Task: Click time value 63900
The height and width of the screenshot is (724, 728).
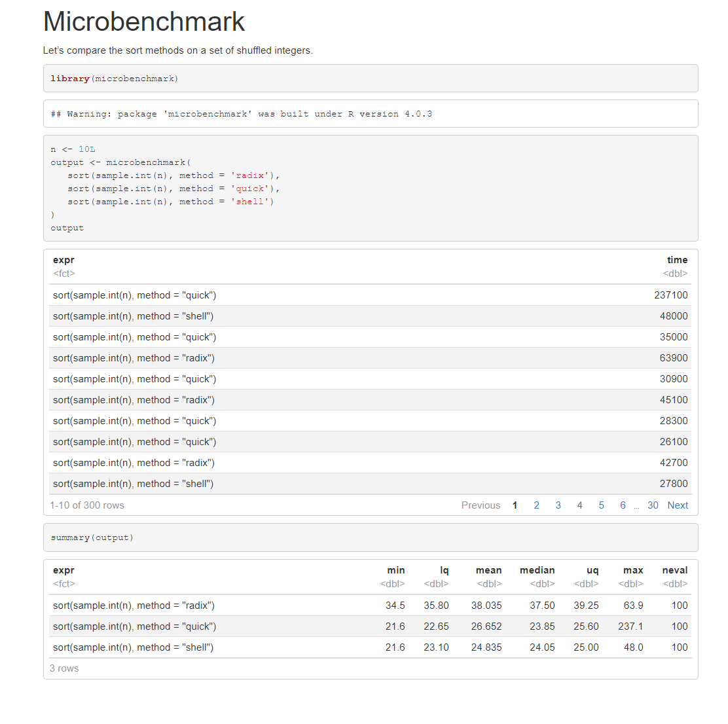Action: coord(674,358)
